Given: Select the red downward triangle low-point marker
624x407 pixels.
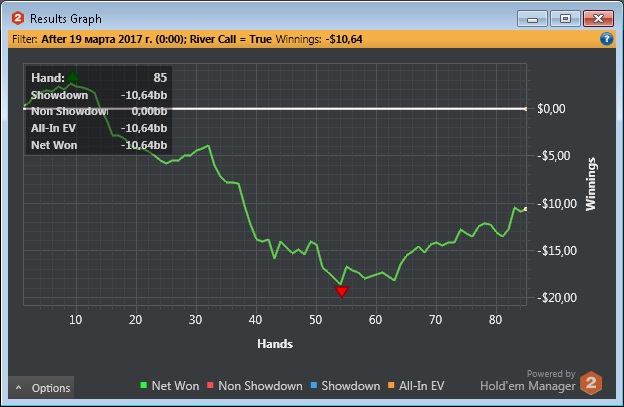Looking at the screenshot, I should tap(341, 291).
